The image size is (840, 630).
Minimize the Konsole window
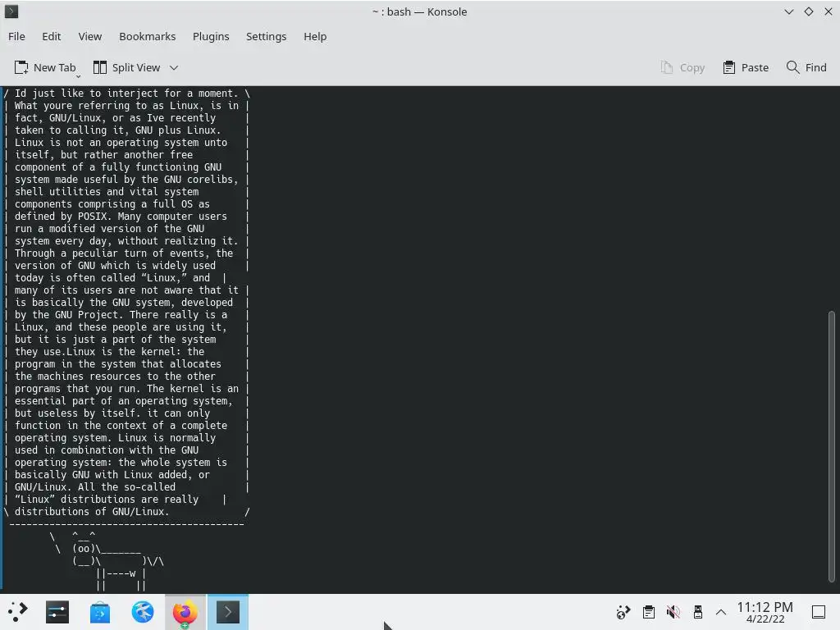pyautogui.click(x=788, y=11)
